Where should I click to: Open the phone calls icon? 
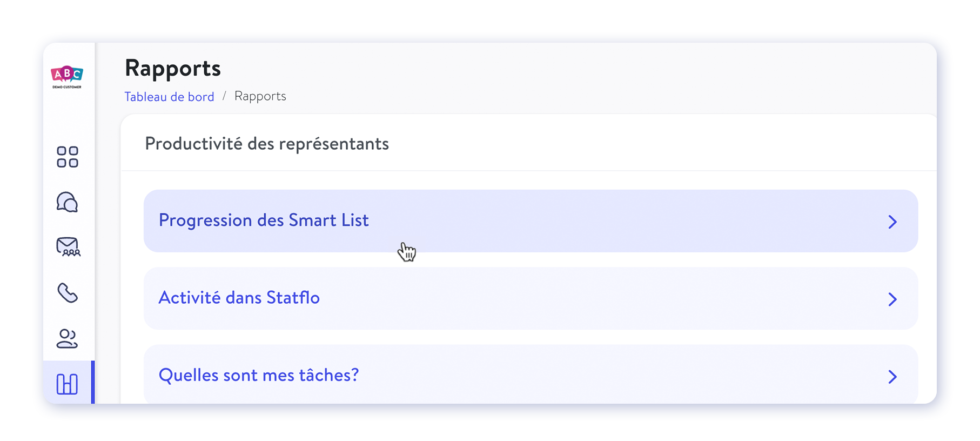(x=68, y=293)
